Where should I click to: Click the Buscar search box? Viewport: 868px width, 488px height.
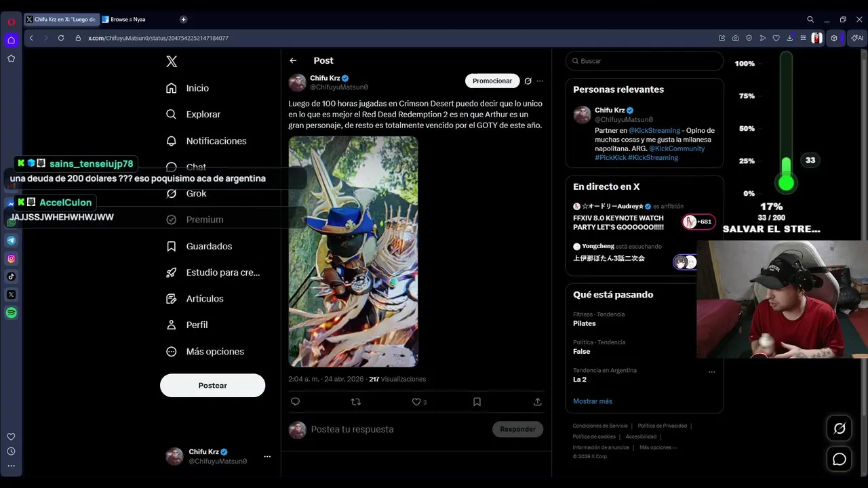tap(644, 61)
